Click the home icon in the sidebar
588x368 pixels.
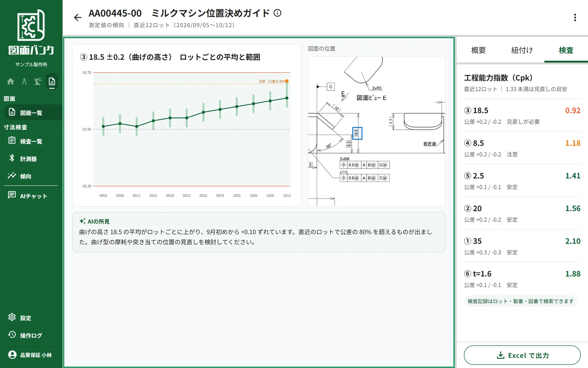click(10, 81)
